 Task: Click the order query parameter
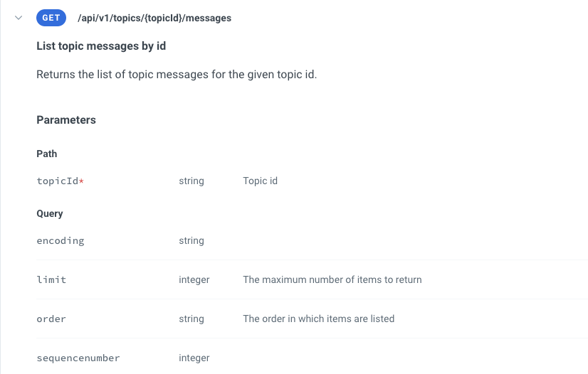click(x=51, y=319)
